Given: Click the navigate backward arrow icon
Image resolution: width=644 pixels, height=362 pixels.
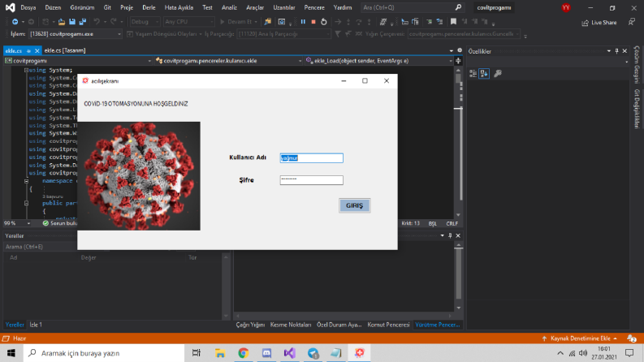Looking at the screenshot, I should 15,22.
